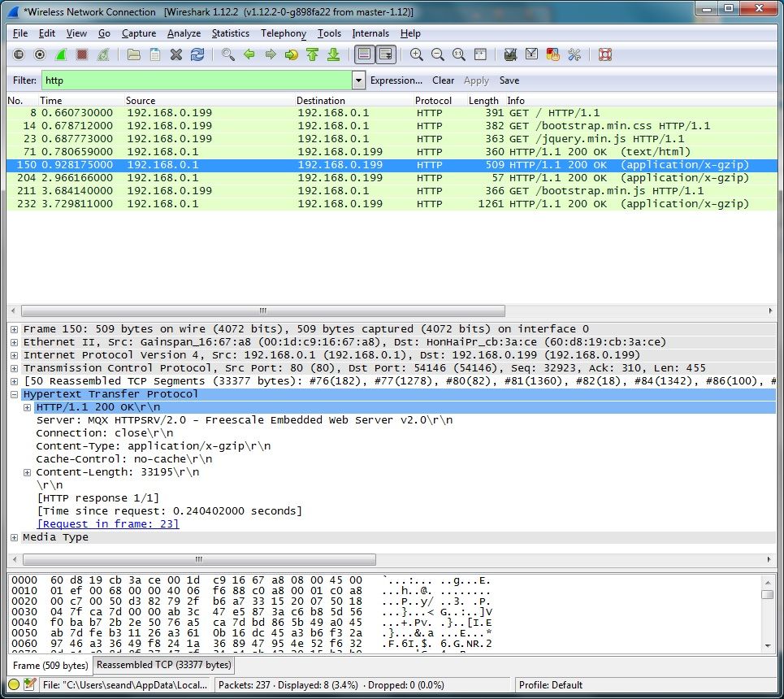Screen dimensions: 784x699
Task: Open the filter history dropdown
Action: click(x=358, y=80)
